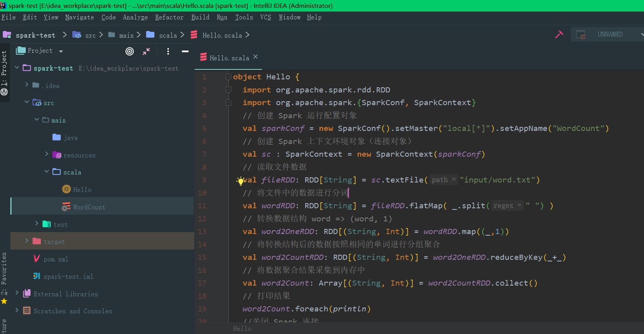This screenshot has height=334, width=644.
Task: Click the spark-test.iml file icon
Action: coord(37,276)
